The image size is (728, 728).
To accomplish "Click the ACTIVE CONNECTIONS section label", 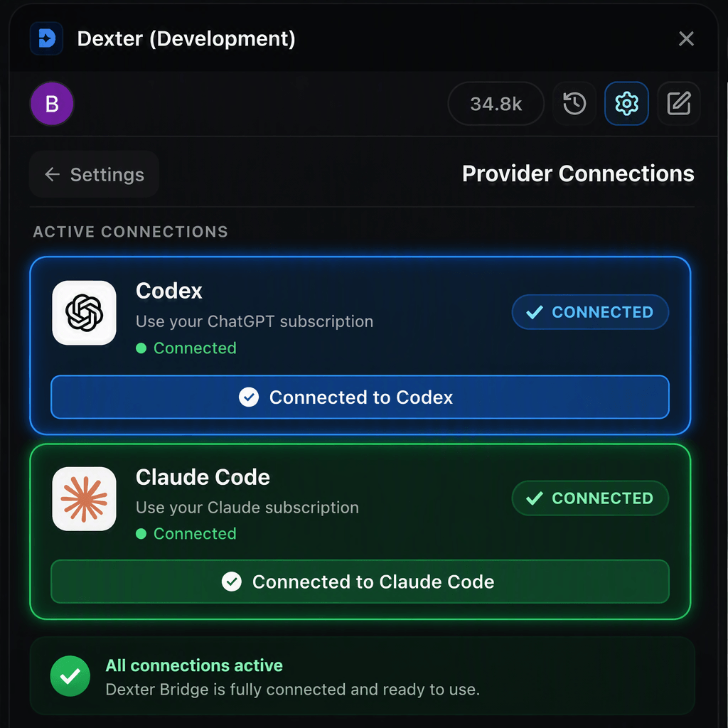I will tap(131, 232).
